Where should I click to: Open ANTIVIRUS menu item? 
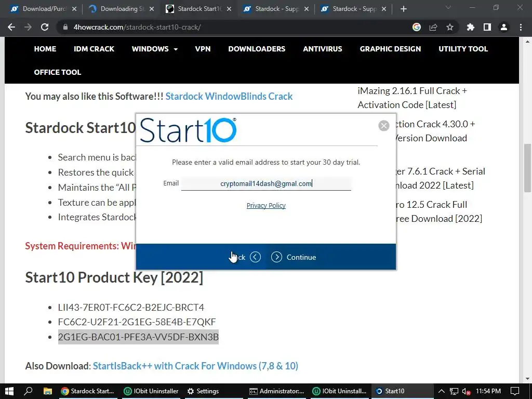coord(323,49)
